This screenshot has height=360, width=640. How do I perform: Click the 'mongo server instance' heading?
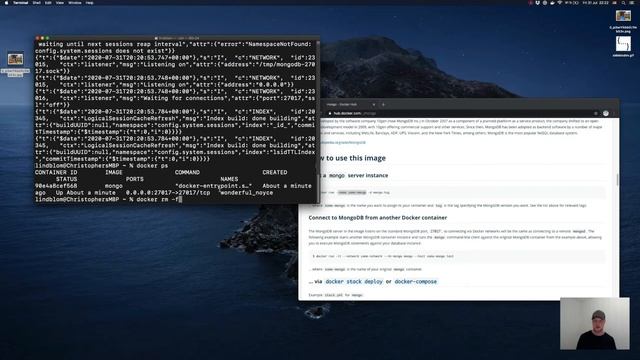[x=353, y=176]
